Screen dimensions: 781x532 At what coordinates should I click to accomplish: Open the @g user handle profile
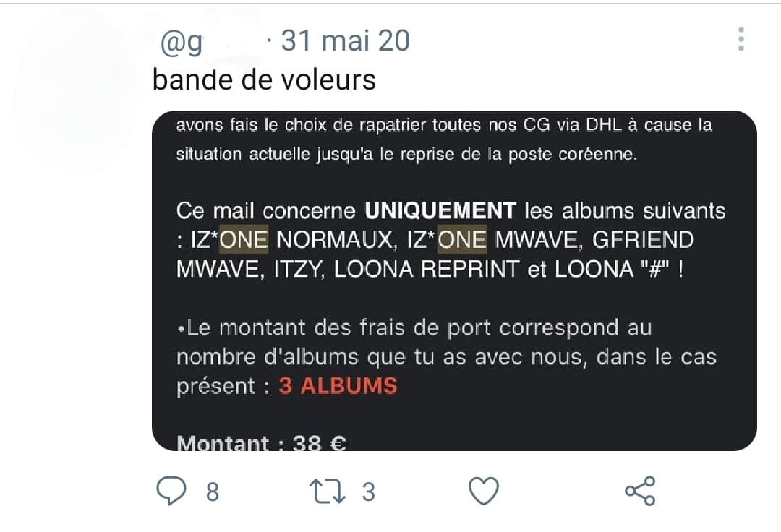coord(182,42)
